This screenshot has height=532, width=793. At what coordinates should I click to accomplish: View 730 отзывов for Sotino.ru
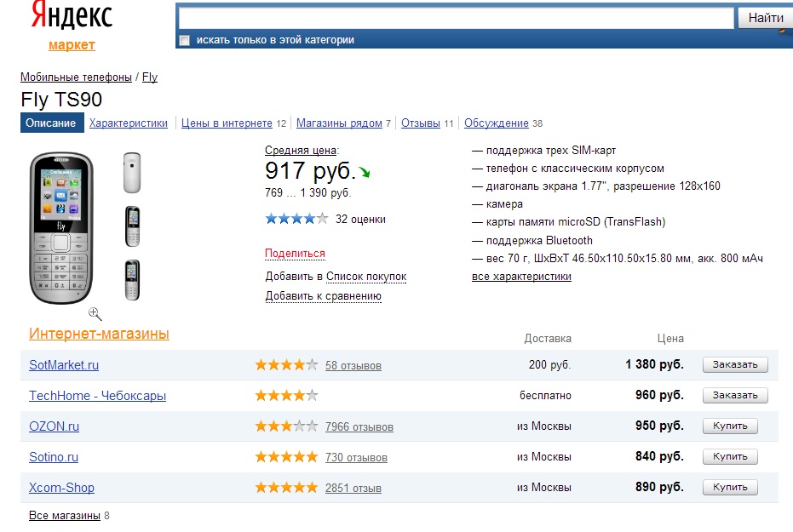[x=356, y=457]
